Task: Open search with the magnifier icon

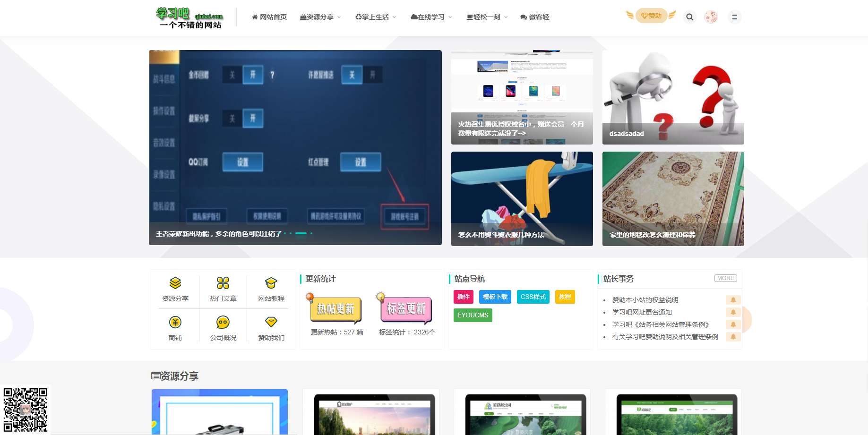Action: [689, 17]
